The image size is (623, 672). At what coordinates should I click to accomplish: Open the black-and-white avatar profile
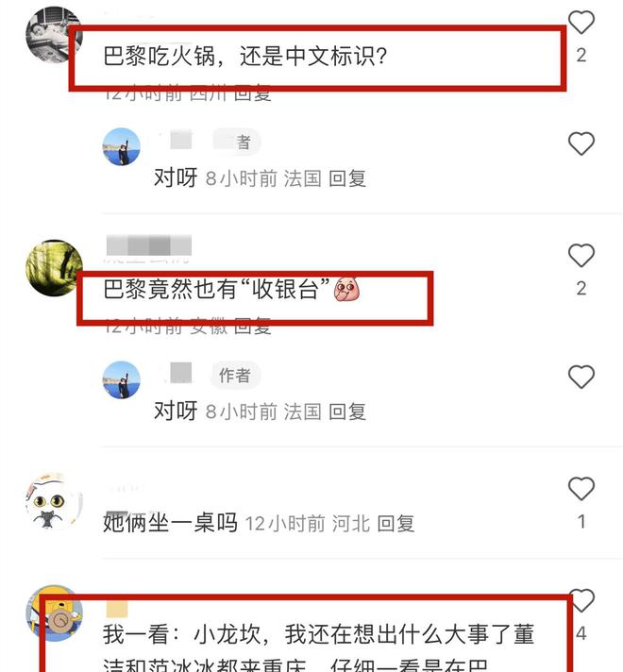54,35
